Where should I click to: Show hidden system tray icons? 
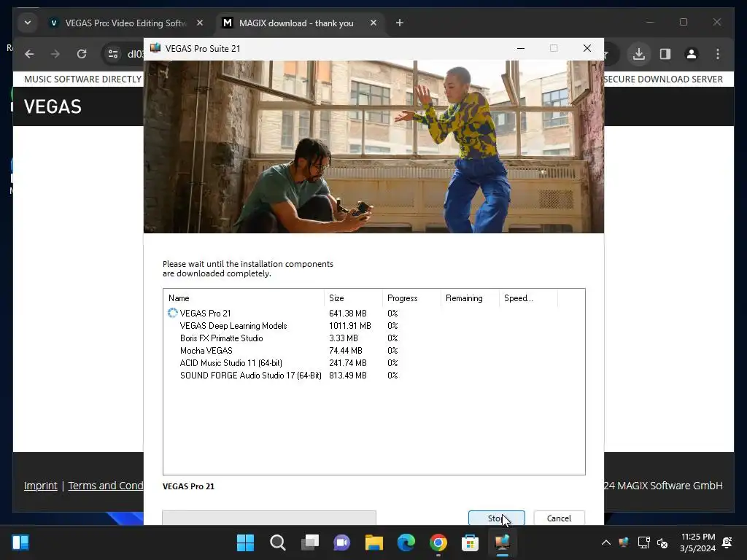[606, 542]
